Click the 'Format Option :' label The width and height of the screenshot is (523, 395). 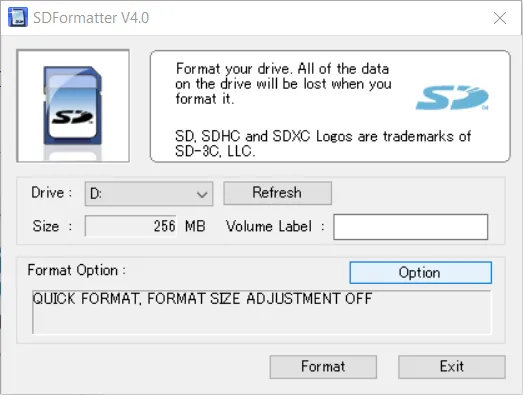(x=77, y=270)
